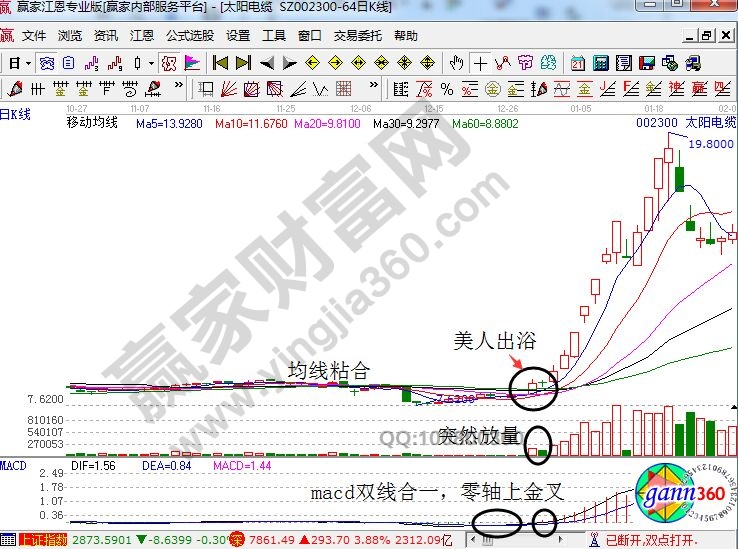
Task: Jump to the last bar button
Action: (243, 63)
